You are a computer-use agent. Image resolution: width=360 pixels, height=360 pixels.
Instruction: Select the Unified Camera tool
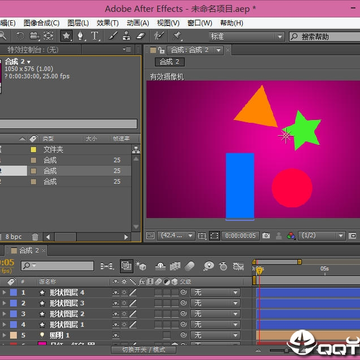pos(34,36)
